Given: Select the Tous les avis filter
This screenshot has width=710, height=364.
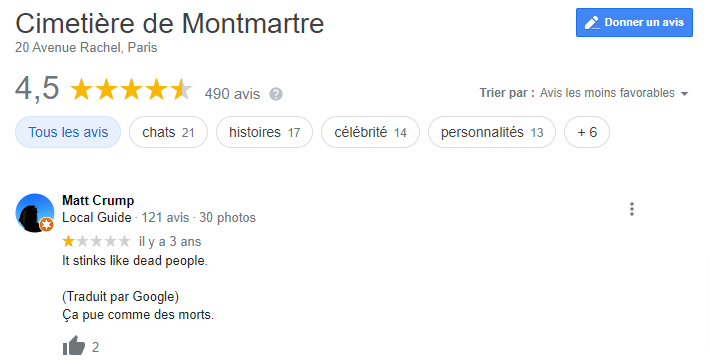Looking at the screenshot, I should pyautogui.click(x=68, y=132).
